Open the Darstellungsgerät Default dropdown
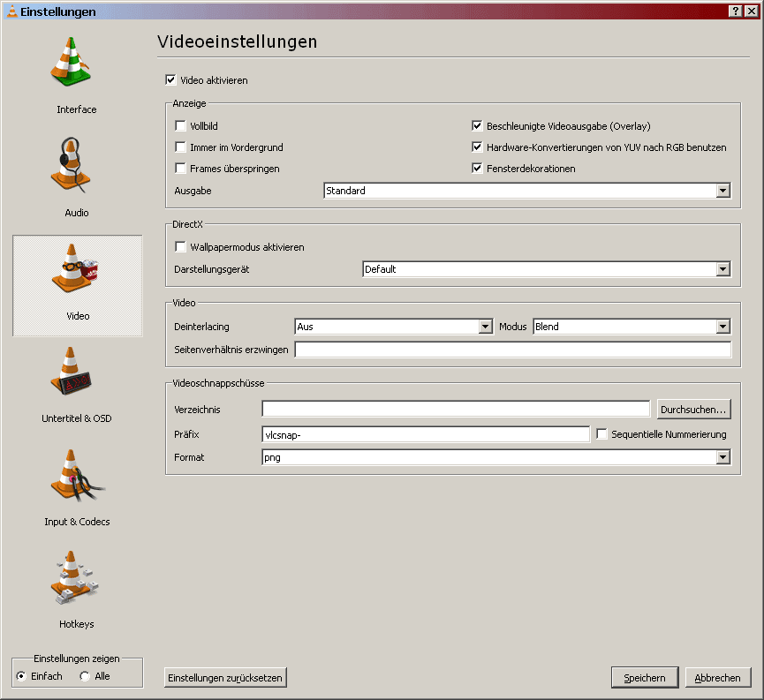The width and height of the screenshot is (764, 700). click(x=547, y=269)
